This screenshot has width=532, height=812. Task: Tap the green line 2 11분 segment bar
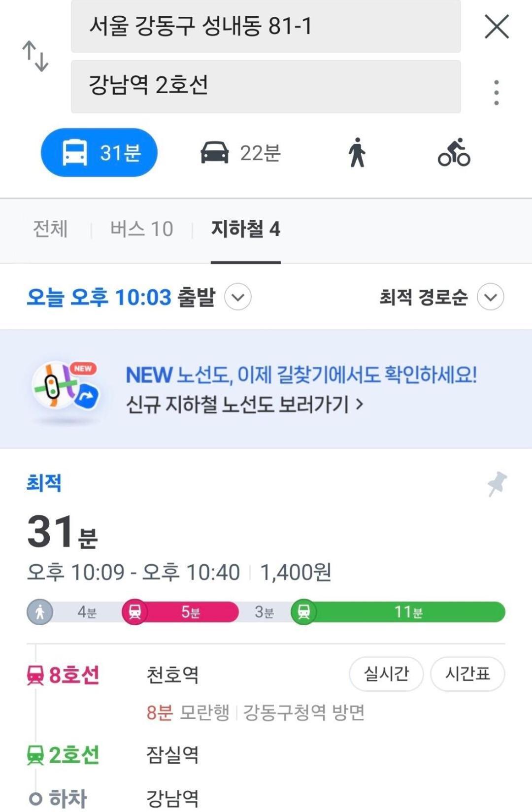[399, 612]
